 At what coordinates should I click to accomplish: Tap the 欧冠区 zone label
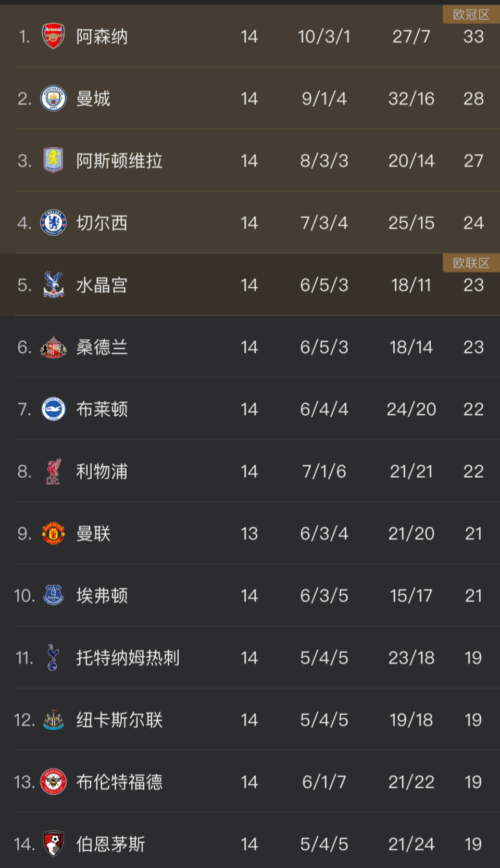471,15
